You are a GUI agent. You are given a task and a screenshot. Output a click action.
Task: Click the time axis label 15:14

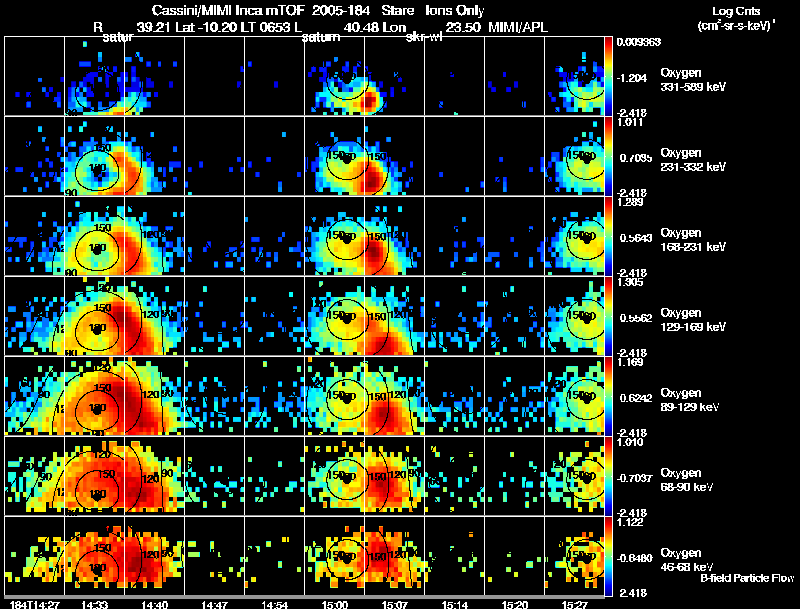[x=455, y=604]
